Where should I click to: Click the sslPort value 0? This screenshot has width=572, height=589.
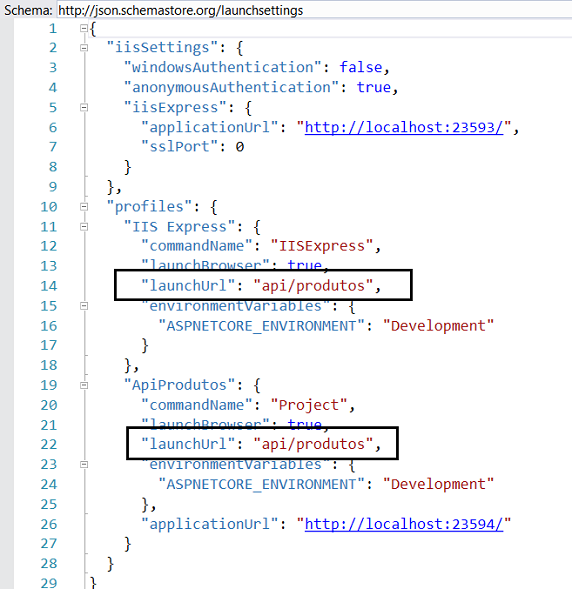(x=240, y=146)
